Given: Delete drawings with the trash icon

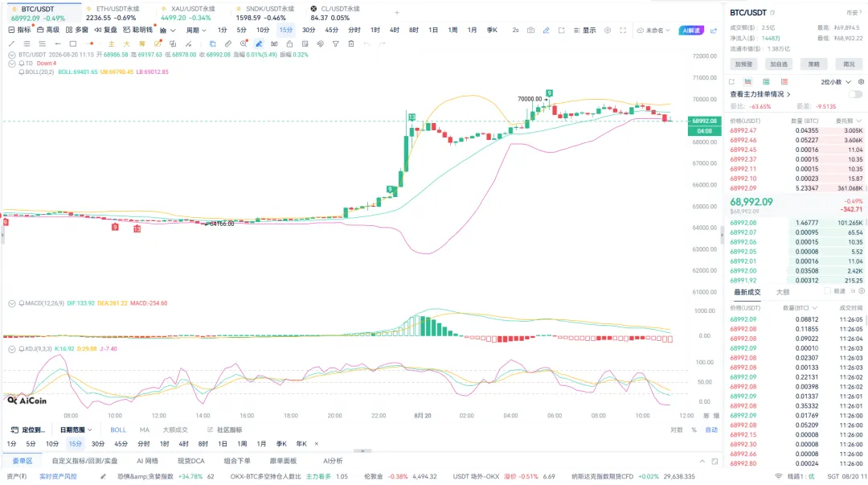Looking at the screenshot, I should click(x=351, y=43).
